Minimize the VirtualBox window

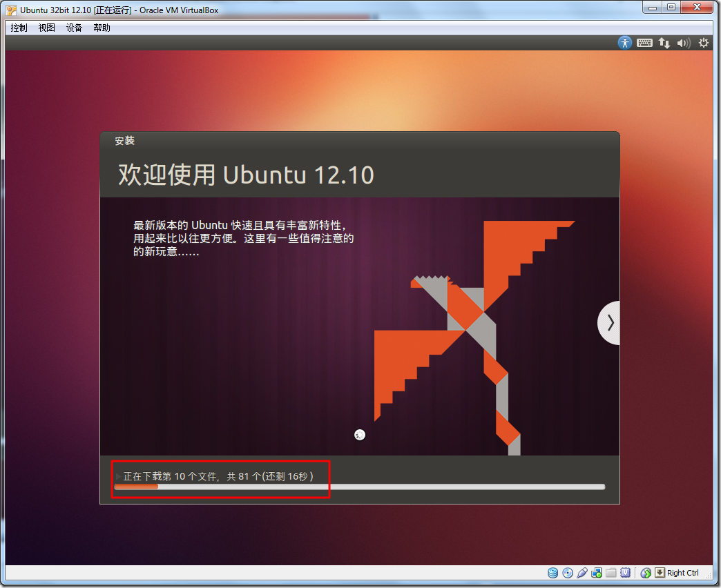coord(653,8)
